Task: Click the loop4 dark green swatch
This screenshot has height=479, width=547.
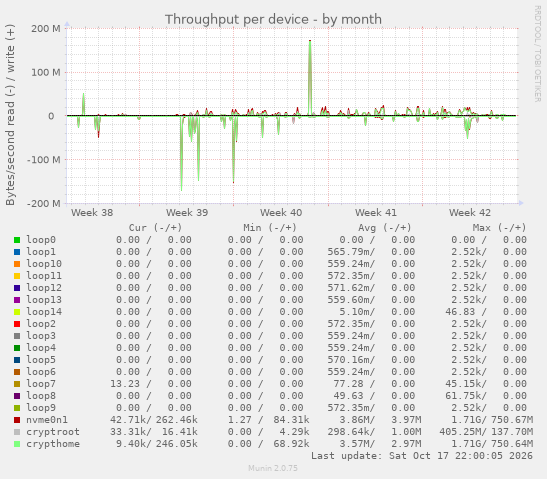Action: (x=17, y=348)
